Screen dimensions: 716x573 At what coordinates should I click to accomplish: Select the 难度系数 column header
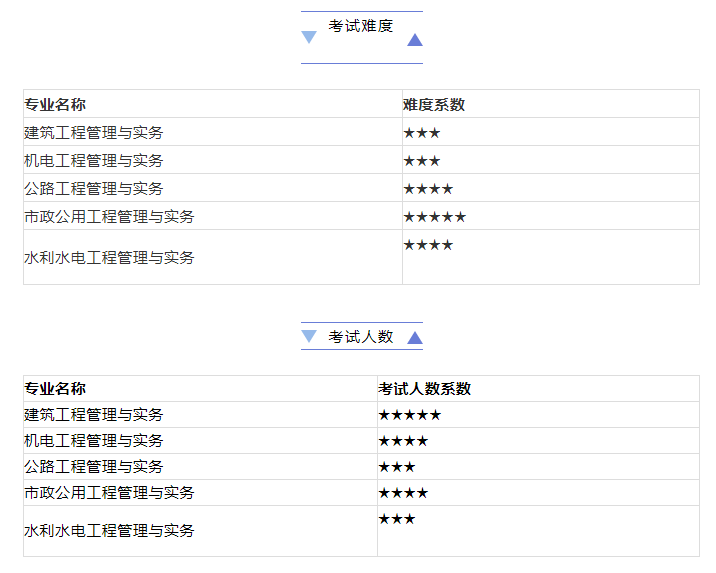[434, 105]
